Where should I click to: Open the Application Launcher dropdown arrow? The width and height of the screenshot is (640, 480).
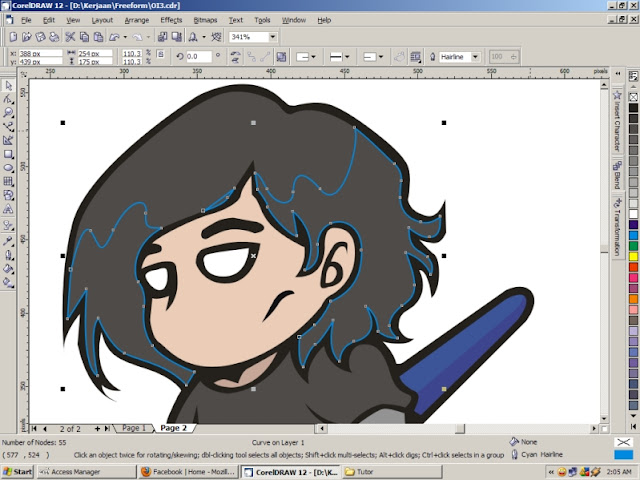[x=204, y=37]
